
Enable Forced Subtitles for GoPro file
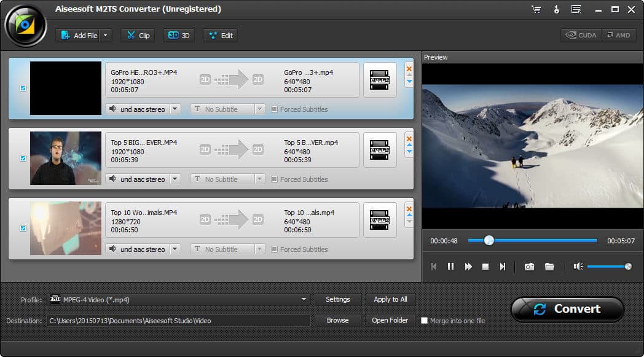click(x=274, y=109)
